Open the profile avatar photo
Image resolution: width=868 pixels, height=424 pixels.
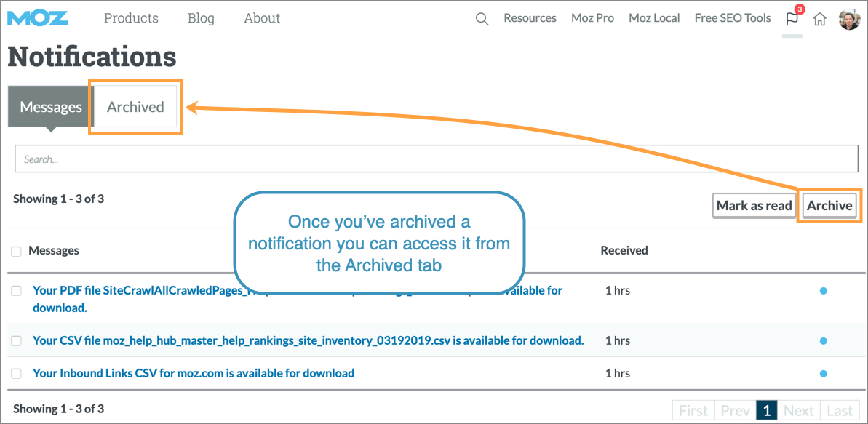tap(850, 18)
